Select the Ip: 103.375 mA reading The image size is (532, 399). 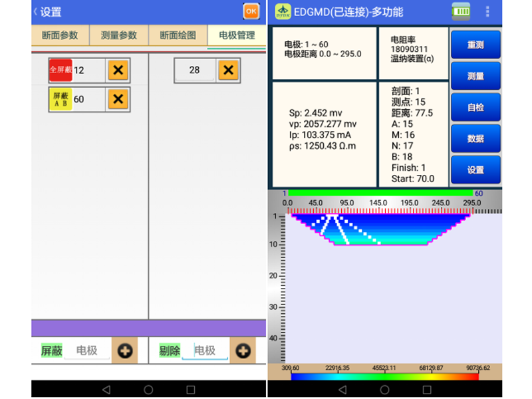point(320,135)
